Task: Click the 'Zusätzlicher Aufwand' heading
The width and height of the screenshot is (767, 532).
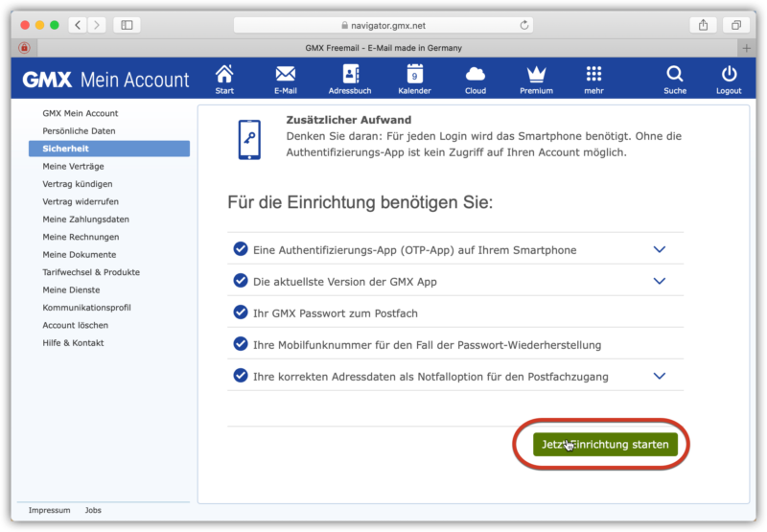Action: click(x=349, y=120)
